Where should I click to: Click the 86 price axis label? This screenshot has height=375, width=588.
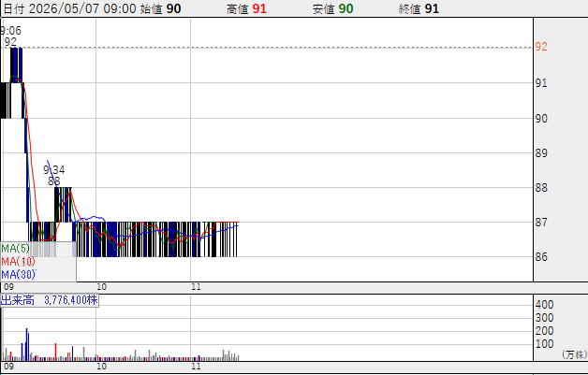tap(541, 256)
